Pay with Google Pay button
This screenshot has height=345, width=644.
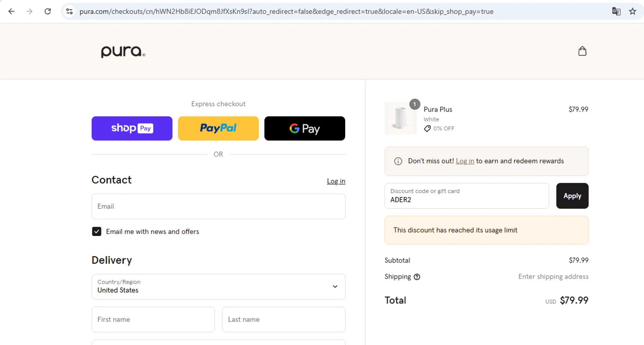[x=305, y=128]
